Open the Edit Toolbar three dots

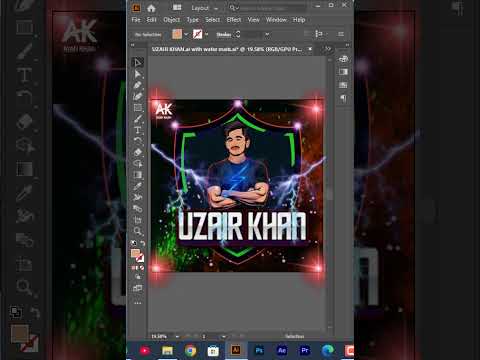(138, 303)
